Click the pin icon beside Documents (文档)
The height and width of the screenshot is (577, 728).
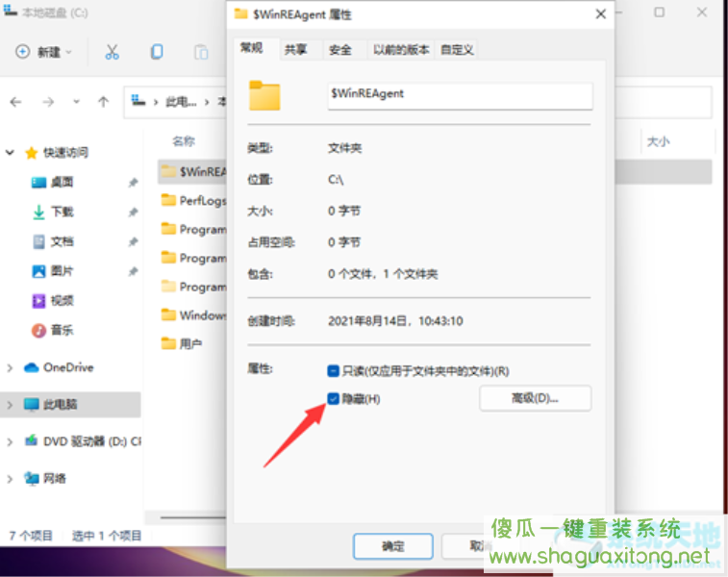[134, 241]
